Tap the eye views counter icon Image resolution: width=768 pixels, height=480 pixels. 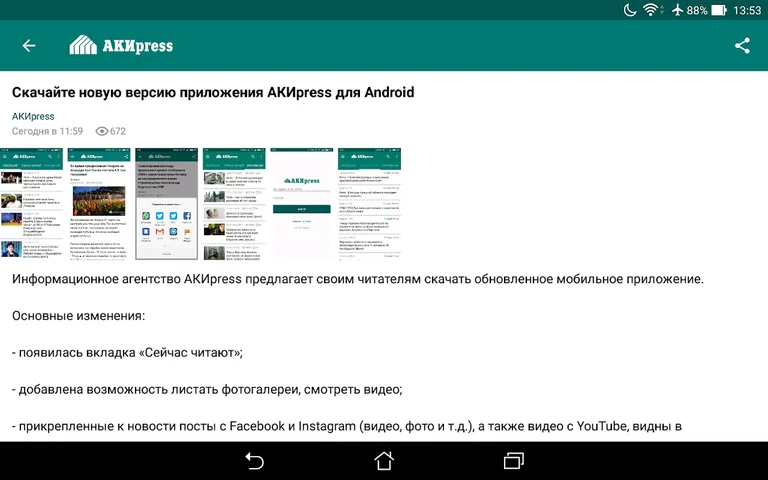point(101,131)
